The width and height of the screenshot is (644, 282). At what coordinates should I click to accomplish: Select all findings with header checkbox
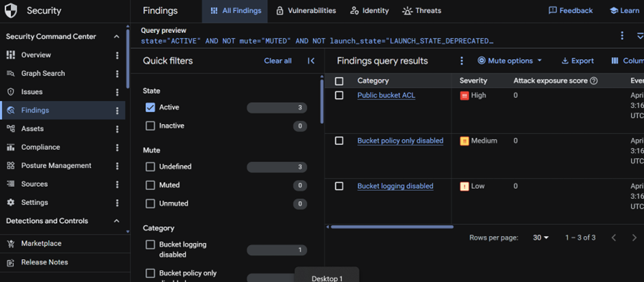click(x=339, y=81)
